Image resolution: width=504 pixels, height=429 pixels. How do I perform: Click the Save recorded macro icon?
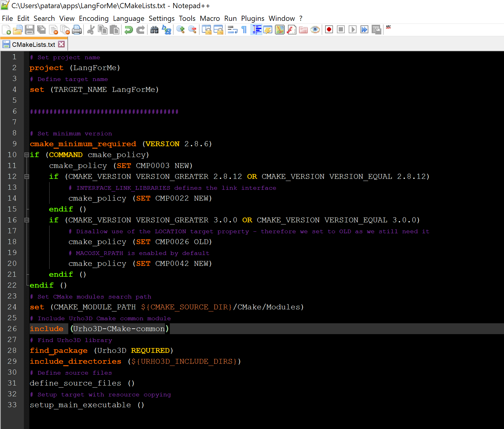click(376, 30)
